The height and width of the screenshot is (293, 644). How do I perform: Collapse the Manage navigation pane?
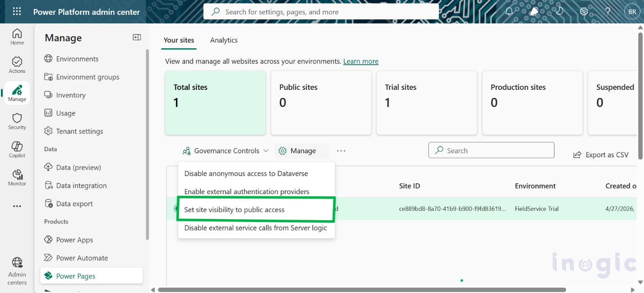pyautogui.click(x=137, y=37)
